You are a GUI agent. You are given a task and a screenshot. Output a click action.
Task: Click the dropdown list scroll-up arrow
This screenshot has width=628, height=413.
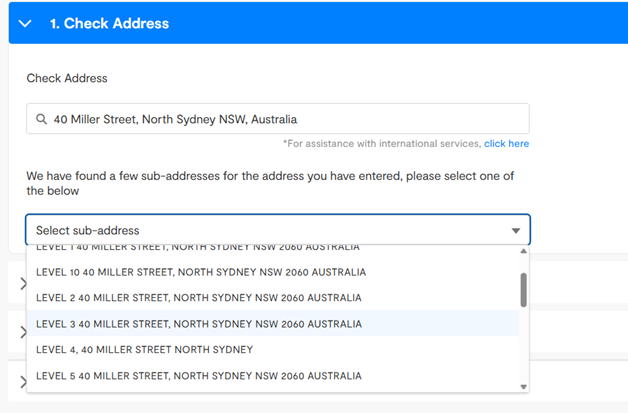pos(523,251)
